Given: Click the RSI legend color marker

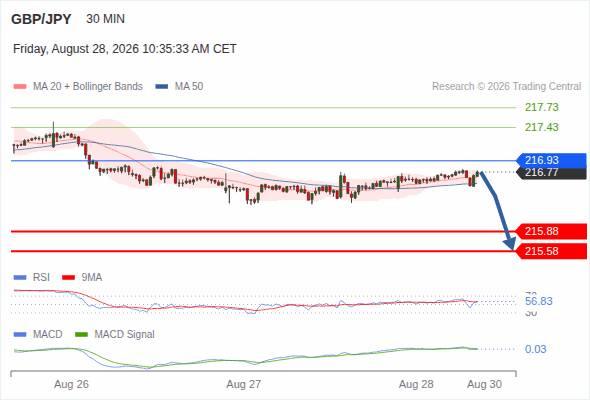Looking at the screenshot, I should tap(20, 278).
